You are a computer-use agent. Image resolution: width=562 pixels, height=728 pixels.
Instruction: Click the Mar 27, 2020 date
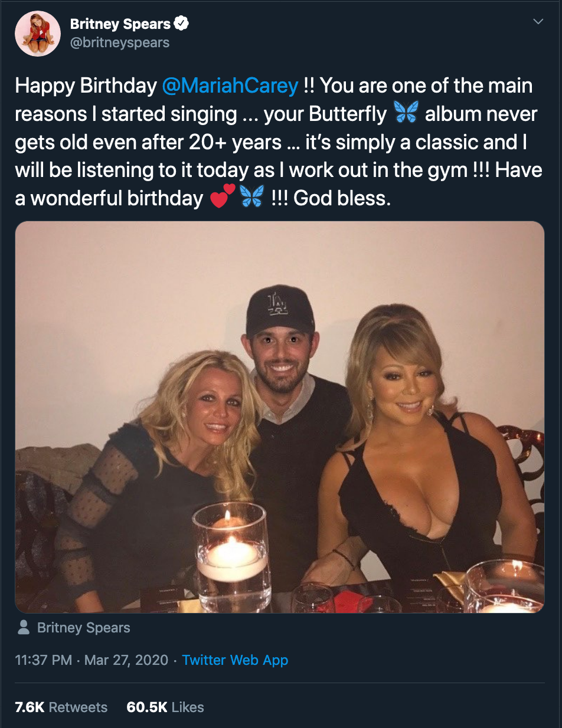126,660
